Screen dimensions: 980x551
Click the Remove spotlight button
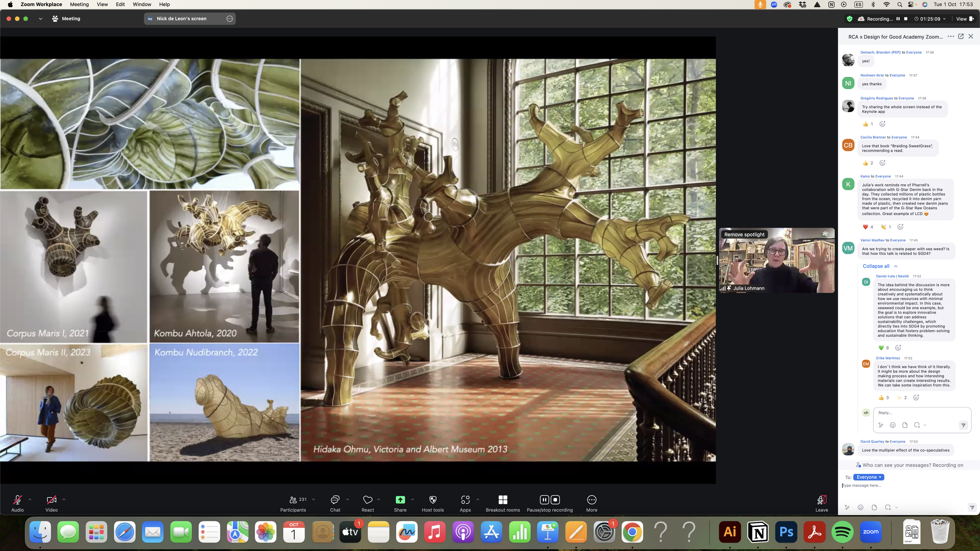744,234
